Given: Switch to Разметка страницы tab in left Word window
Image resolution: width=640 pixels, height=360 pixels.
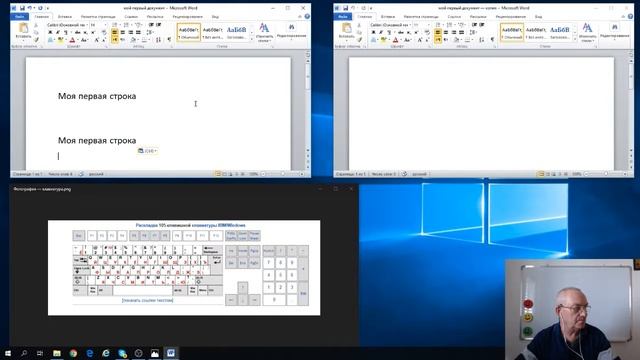Looking at the screenshot, I should (98, 17).
